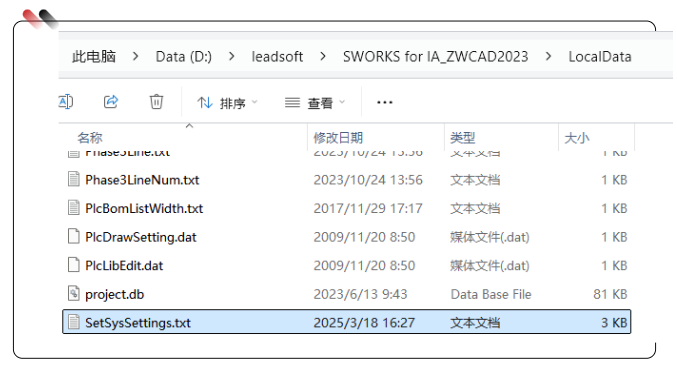Click the Phase3LineNum.txt file icon
Screen dimensions: 677x373
pos(74,179)
